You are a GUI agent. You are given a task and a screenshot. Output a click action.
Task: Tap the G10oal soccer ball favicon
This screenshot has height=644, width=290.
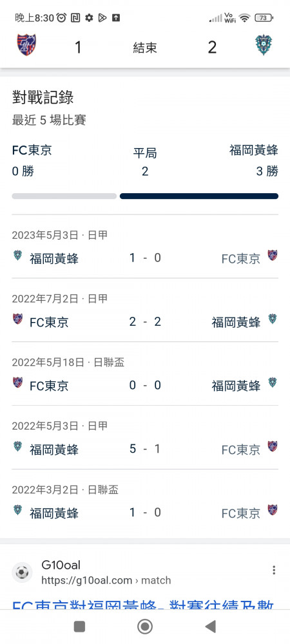point(22,572)
